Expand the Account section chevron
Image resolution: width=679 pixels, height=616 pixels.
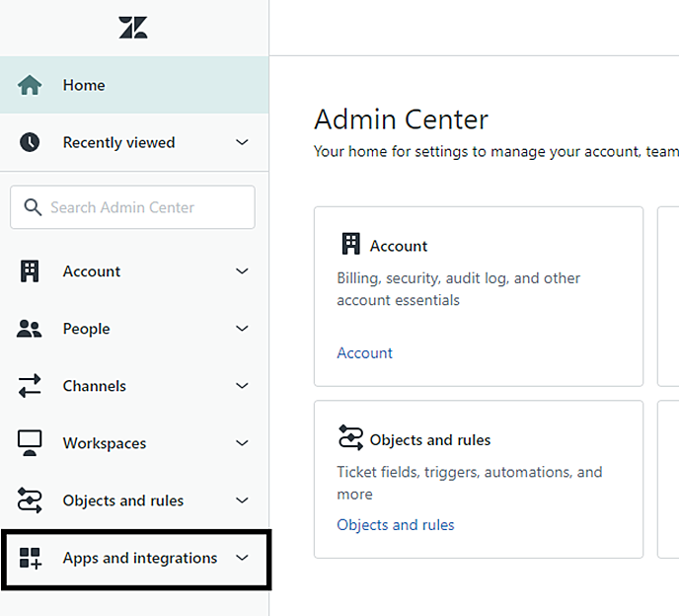click(x=242, y=271)
